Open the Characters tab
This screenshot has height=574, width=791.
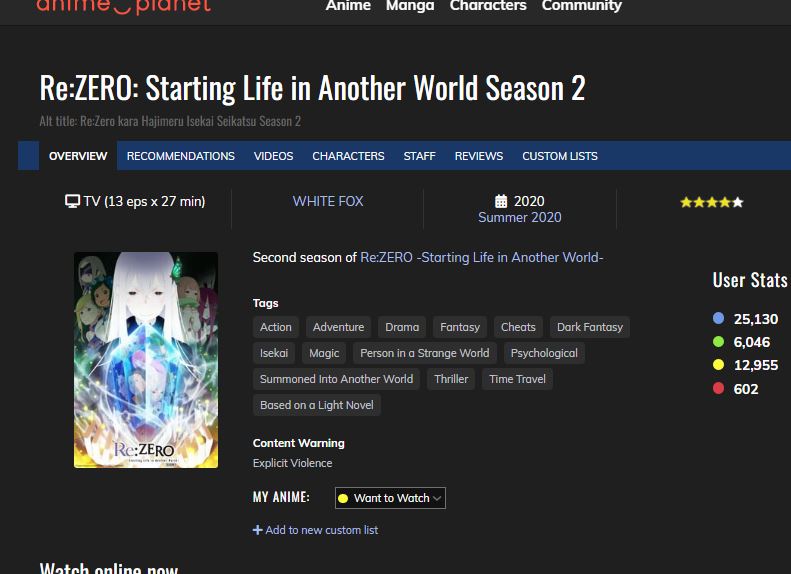(x=348, y=156)
